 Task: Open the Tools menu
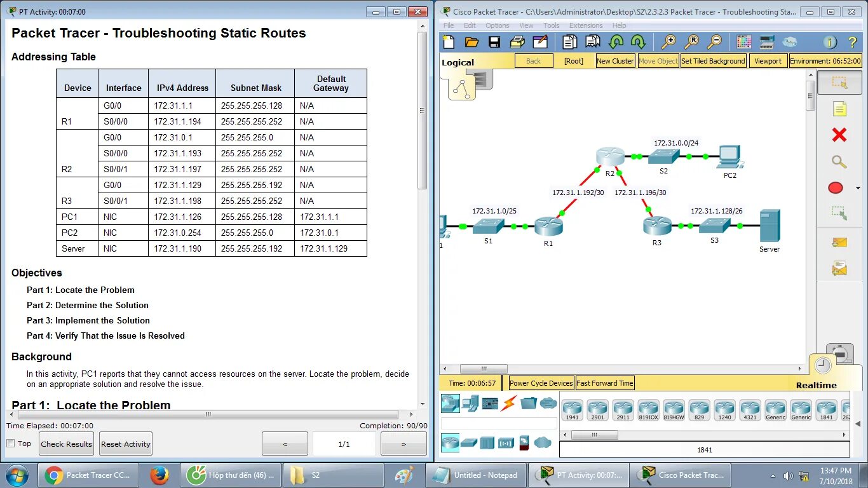(552, 25)
